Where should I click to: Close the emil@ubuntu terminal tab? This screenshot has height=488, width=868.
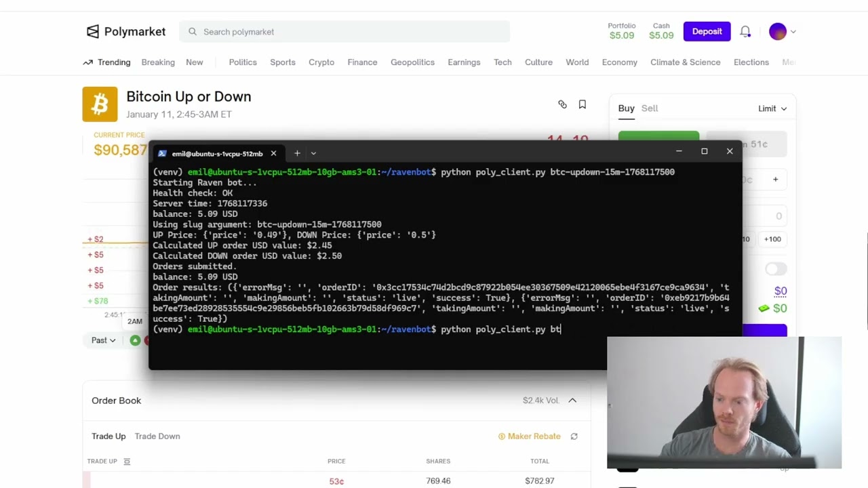pyautogui.click(x=273, y=154)
